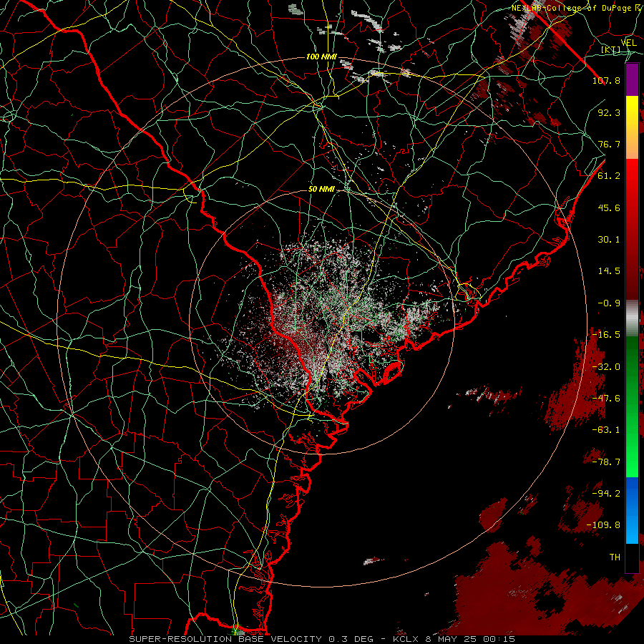Viewport: 644px width, 644px height.
Task: Click the -109.8 velocity scale value
Action: point(603,525)
